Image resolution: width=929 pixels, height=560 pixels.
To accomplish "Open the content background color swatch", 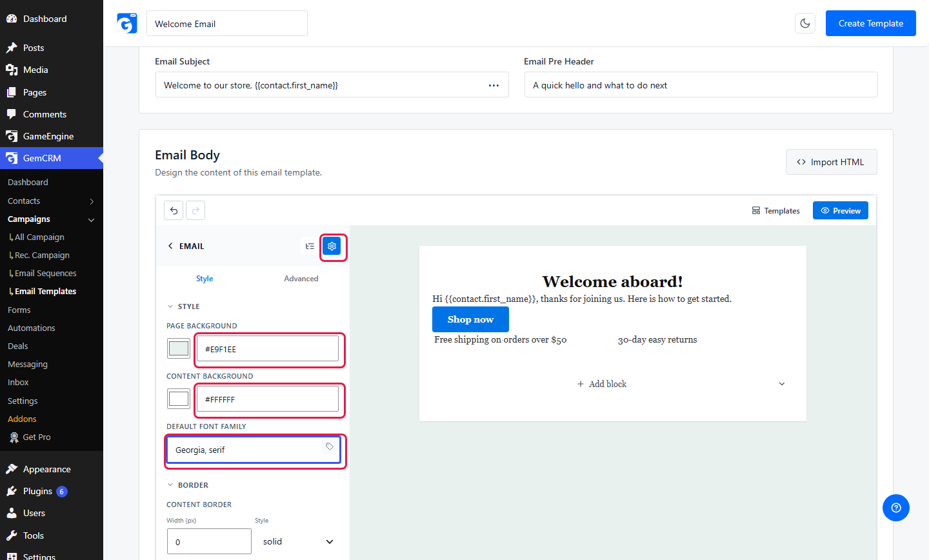I will pos(179,399).
